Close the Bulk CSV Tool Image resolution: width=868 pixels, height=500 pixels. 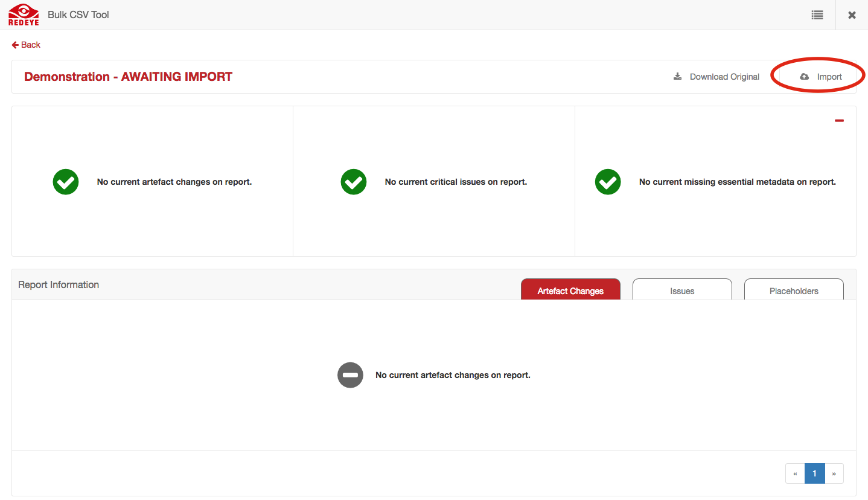(x=852, y=15)
